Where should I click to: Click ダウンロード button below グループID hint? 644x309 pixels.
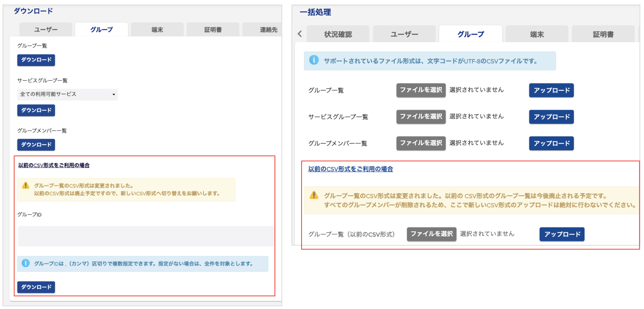(36, 287)
